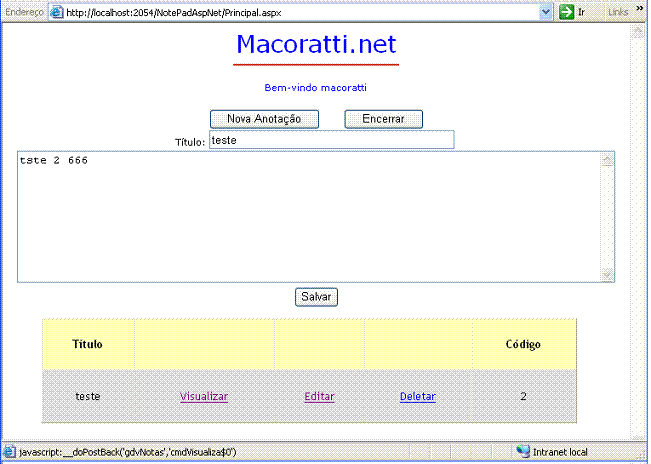Click the page scrollbar up arrow

tap(637, 32)
